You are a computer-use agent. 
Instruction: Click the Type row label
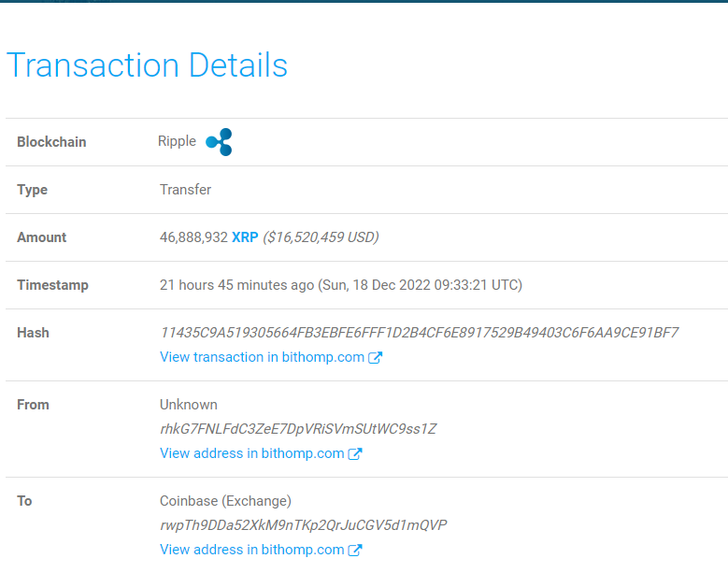tap(32, 190)
